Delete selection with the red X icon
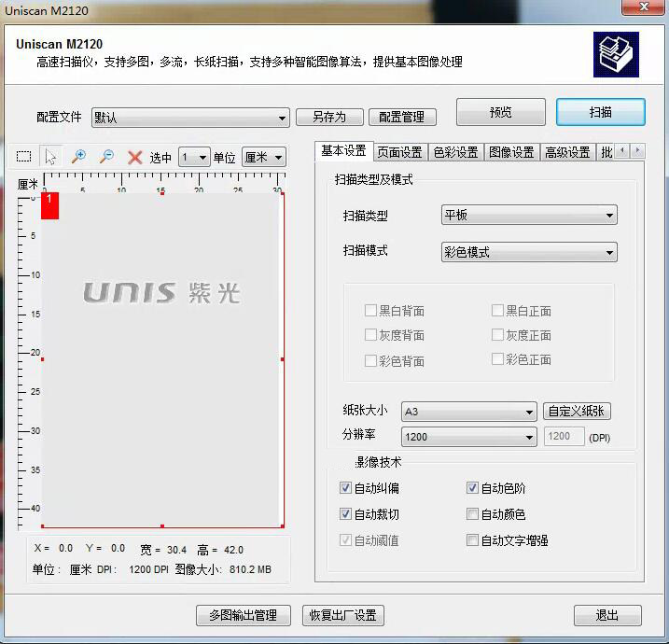 click(134, 158)
